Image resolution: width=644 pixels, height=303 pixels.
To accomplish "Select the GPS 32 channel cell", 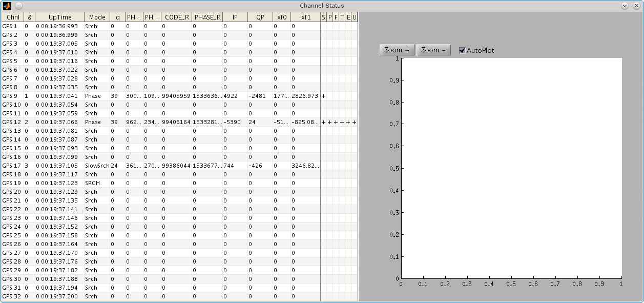I will click(12, 296).
